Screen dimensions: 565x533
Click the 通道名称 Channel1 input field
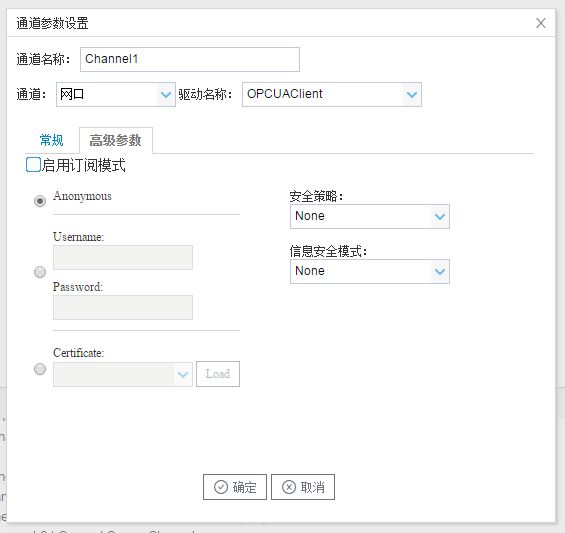click(190, 59)
